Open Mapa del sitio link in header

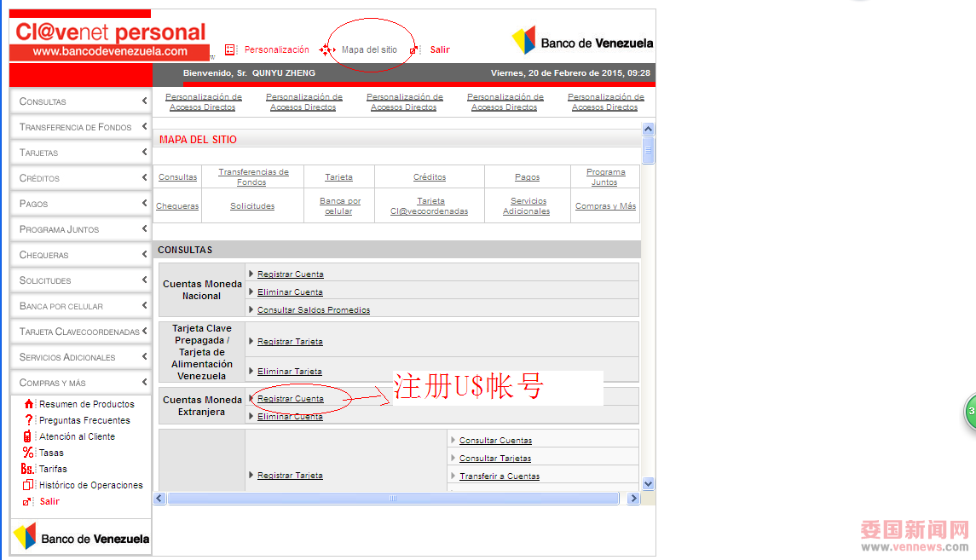369,49
